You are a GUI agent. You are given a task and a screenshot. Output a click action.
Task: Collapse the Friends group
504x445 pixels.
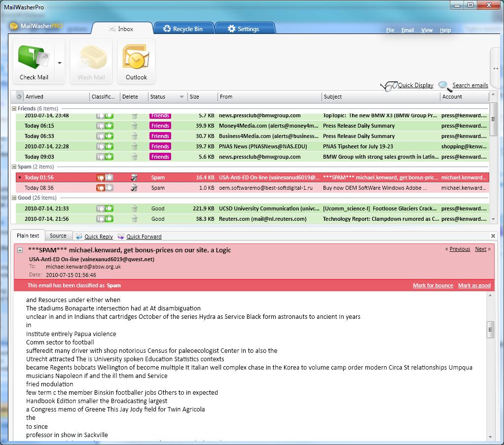[x=14, y=108]
